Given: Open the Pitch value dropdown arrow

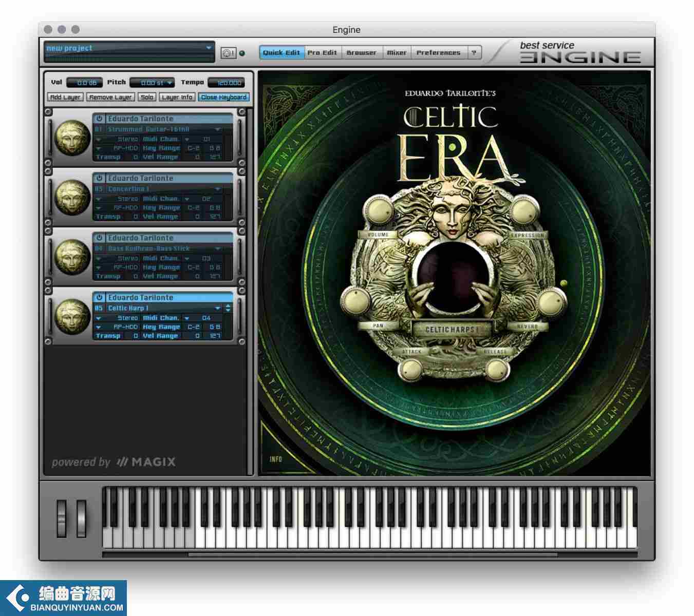Looking at the screenshot, I should tap(170, 83).
